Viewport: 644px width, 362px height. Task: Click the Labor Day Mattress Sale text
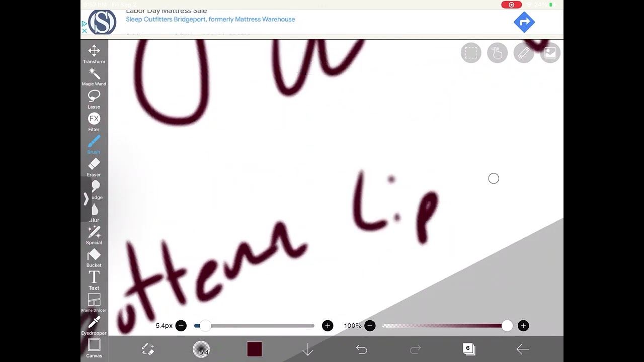coord(167,11)
